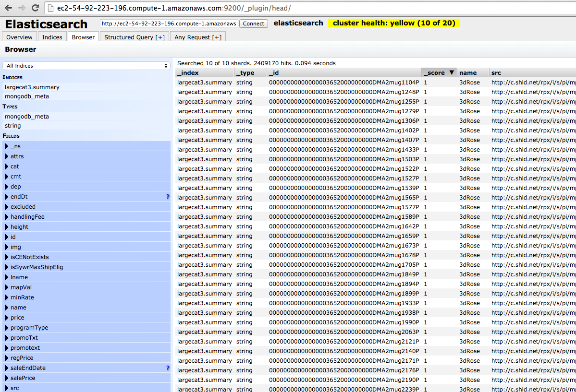Sort by the src column header

coord(533,72)
